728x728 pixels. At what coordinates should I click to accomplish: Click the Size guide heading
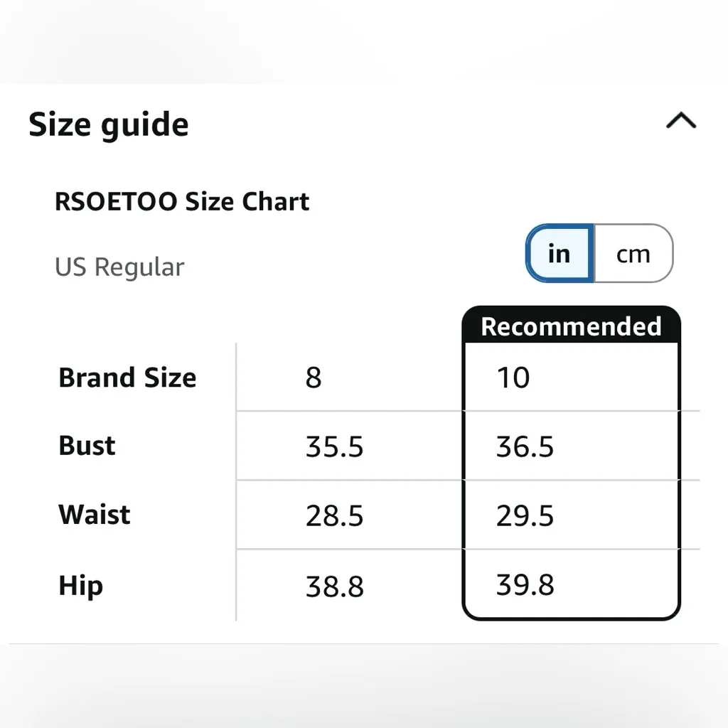click(x=109, y=125)
